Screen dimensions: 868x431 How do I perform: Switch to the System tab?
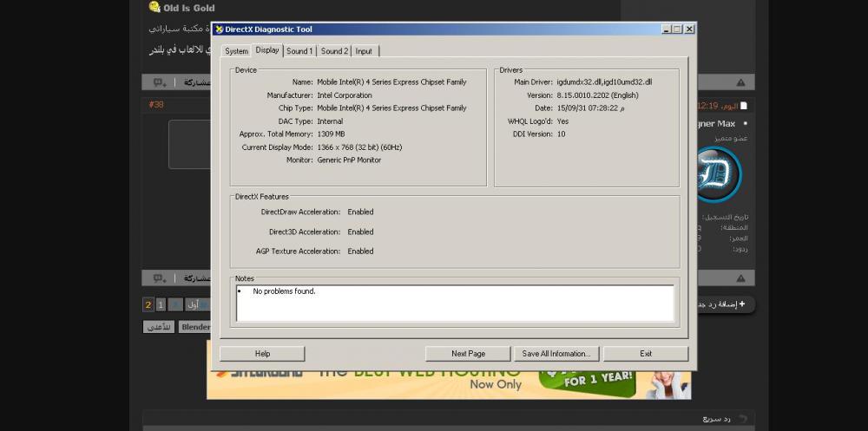tap(236, 51)
